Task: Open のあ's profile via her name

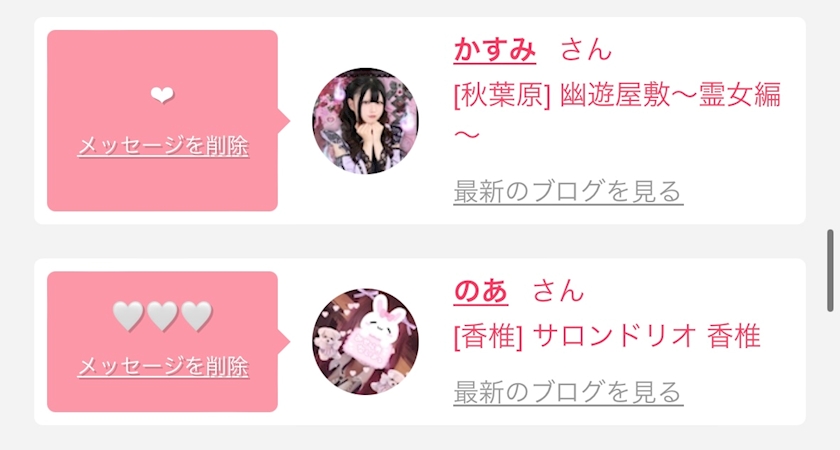Action: coord(481,291)
